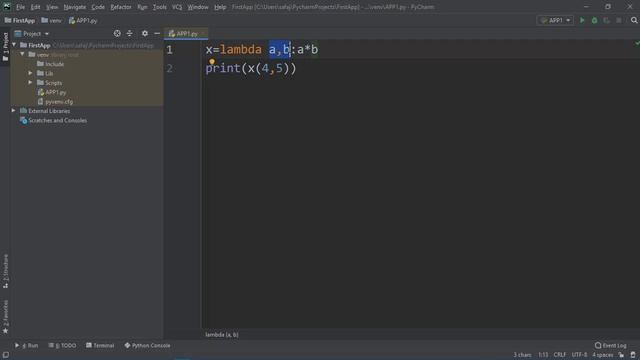Click the read-only lock icon in status bar

coord(621,355)
